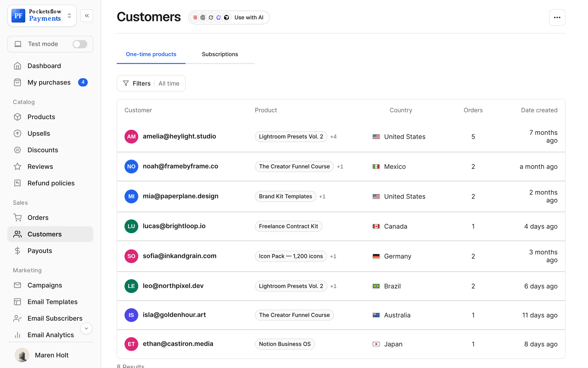Open customer mia@paperplane.design
The image size is (588, 368).
pos(181,196)
